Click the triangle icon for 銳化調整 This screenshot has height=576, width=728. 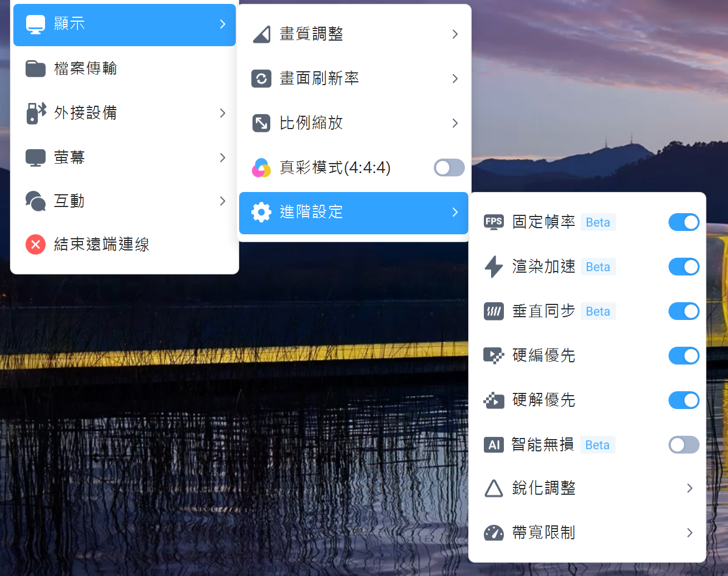tap(493, 488)
